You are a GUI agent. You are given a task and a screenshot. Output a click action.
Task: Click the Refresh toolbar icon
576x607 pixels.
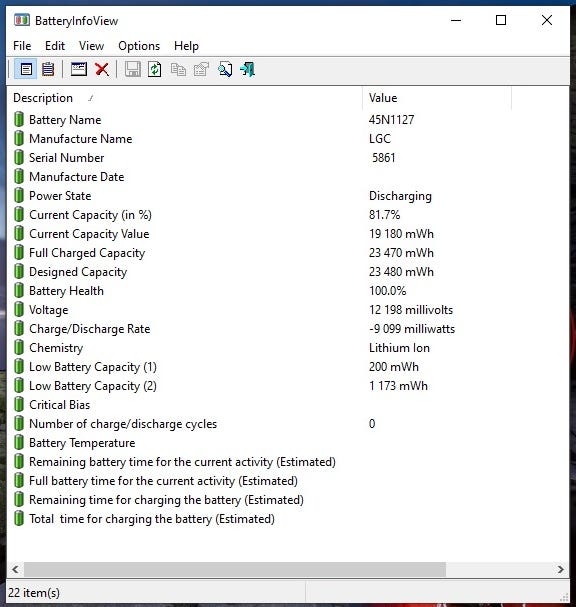tap(155, 69)
